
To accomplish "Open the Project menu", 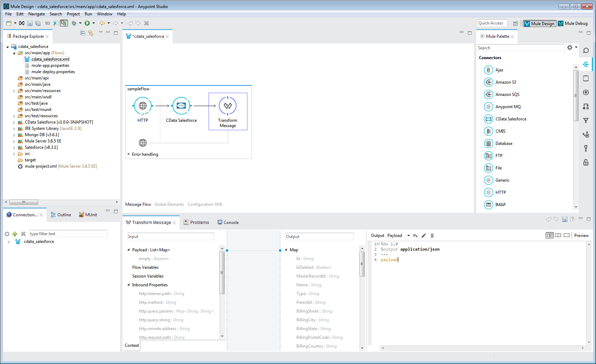I will click(73, 14).
